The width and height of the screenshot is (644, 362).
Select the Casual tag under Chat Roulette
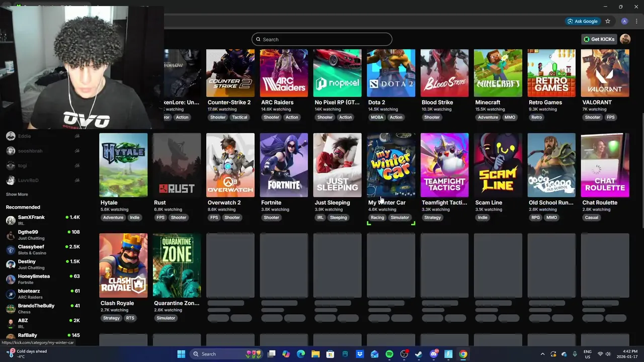pos(592,218)
